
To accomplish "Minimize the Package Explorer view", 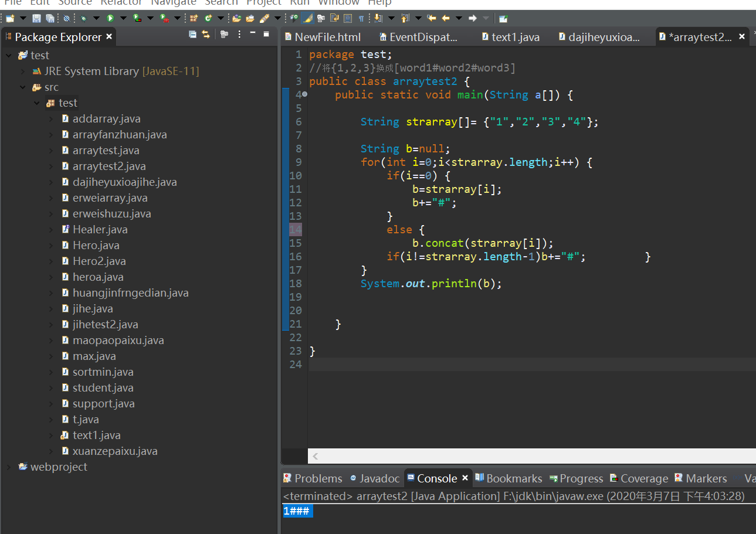I will point(253,33).
